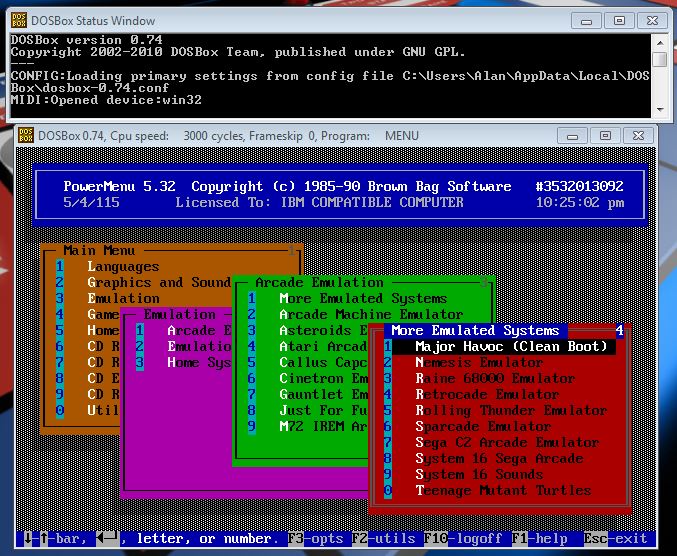Click F10-logoff in bottom bar
Screen dimensions: 677x556
point(463,539)
